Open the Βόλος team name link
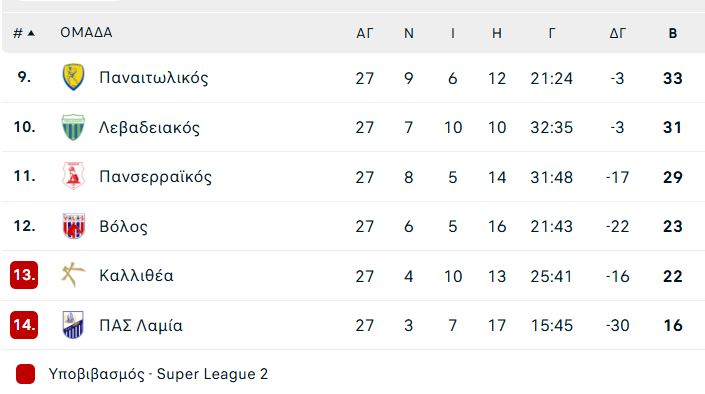 123,226
